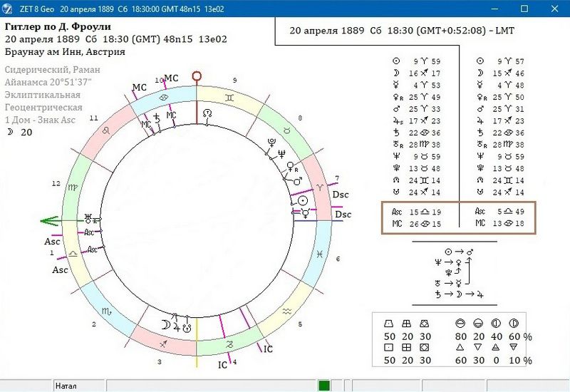Screen dimensions: 570x392
Task: Click the Pluto glyph inside the chart wheel
Action: 271,143
